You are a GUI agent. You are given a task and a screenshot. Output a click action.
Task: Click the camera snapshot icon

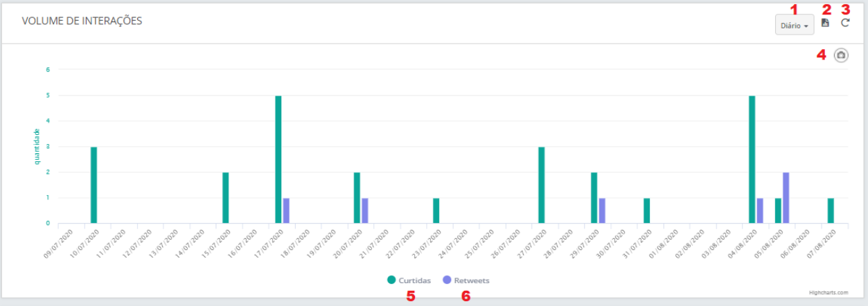tap(841, 55)
